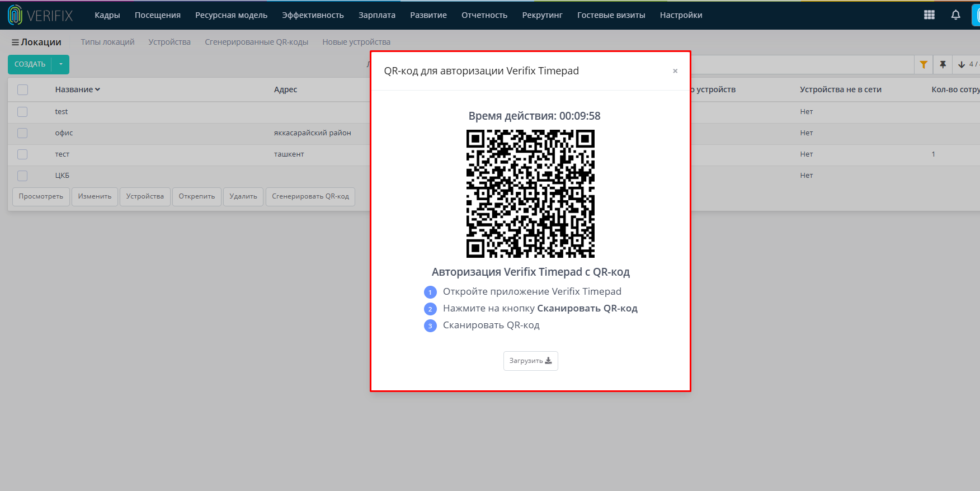Click the ташкент address cell
Image resolution: width=980 pixels, height=491 pixels.
pos(289,154)
